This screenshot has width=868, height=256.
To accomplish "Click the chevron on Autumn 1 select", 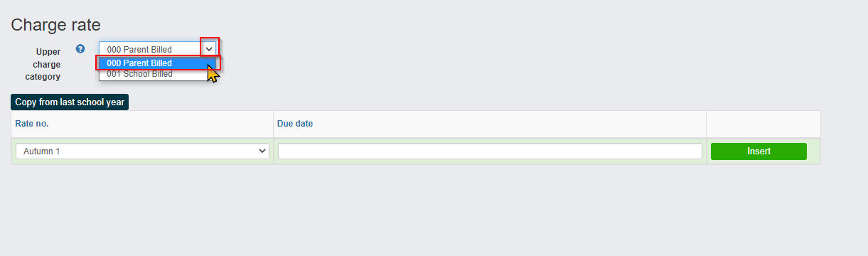I will pos(262,151).
